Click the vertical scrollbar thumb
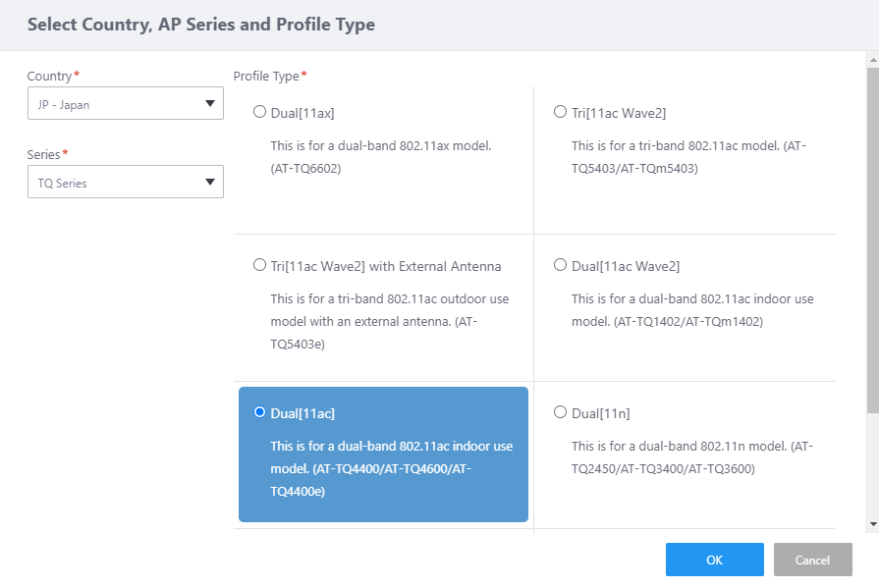This screenshot has height=588, width=879. (x=873, y=236)
